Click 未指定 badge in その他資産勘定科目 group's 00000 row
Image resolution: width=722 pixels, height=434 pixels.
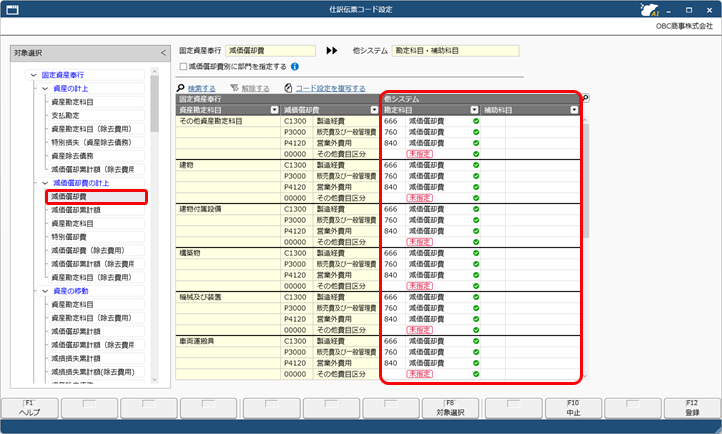click(419, 154)
